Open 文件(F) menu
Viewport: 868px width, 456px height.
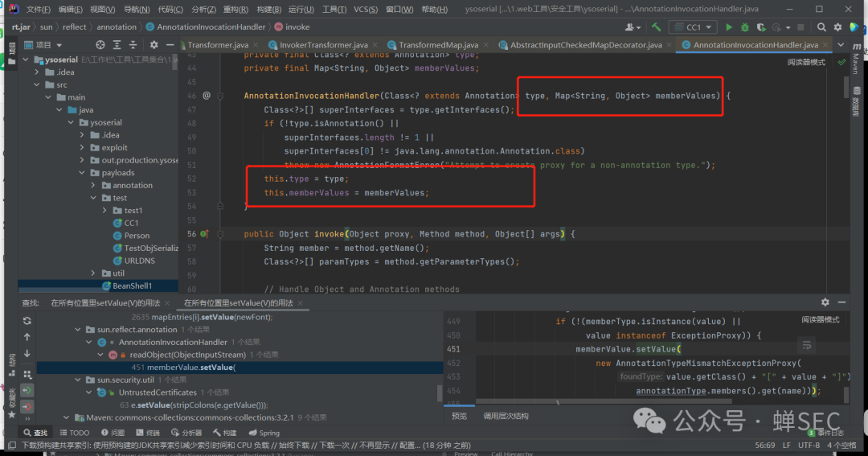[x=38, y=10]
